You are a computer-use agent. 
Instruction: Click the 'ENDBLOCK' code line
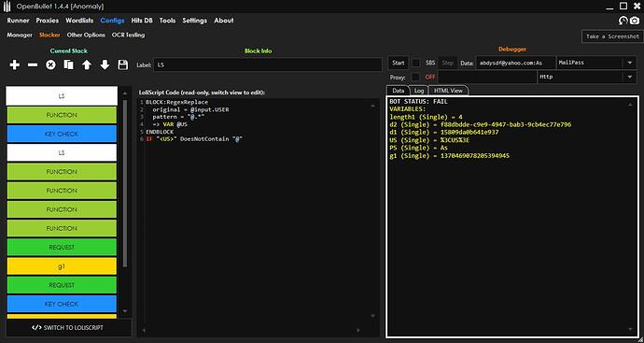pyautogui.click(x=160, y=132)
